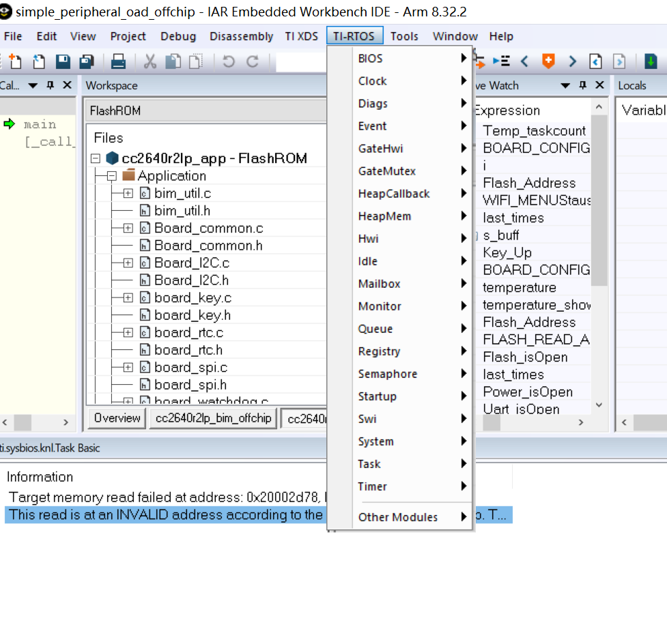The image size is (667, 644).
Task: Click the Live Watch vertical scrollbar thumb
Action: click(599, 201)
